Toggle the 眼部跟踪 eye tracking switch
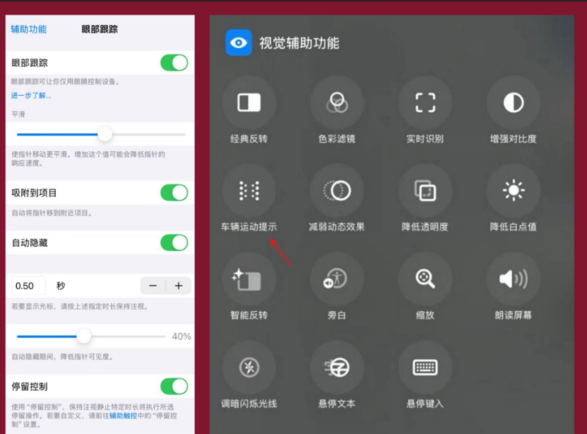 pyautogui.click(x=174, y=63)
